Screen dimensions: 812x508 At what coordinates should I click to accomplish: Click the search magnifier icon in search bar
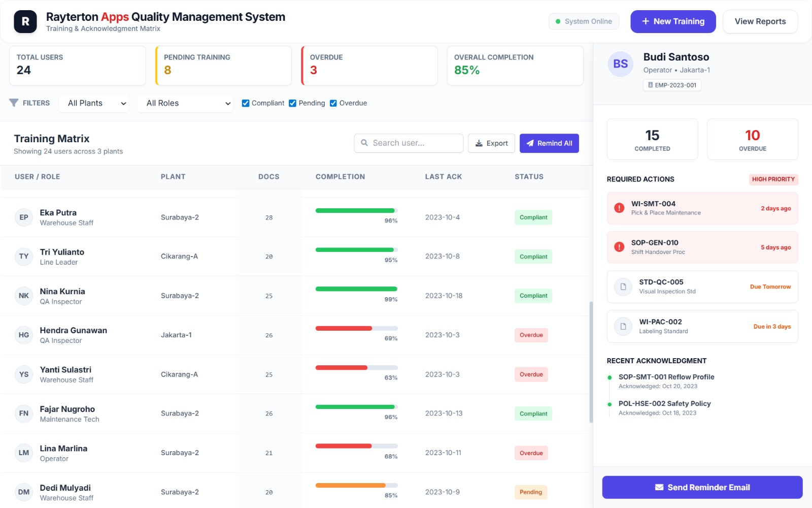tap(365, 143)
